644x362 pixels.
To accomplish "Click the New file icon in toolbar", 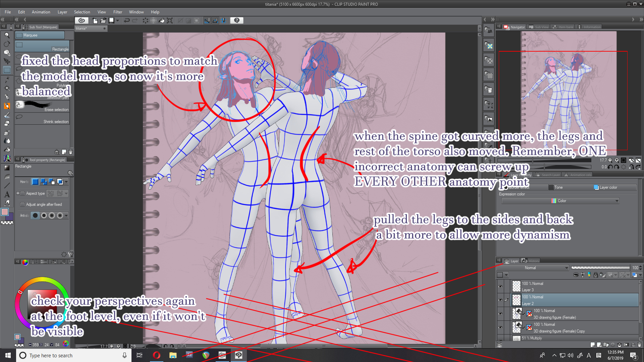I will (x=95, y=20).
